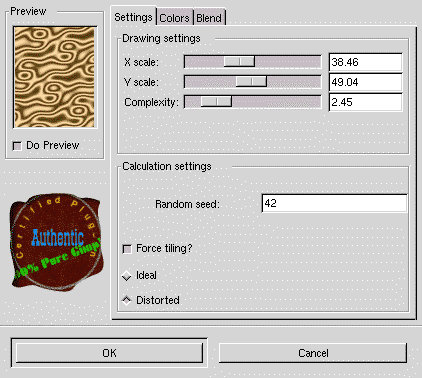
Task: Dismiss dialog with Cancel button
Action: (313, 353)
